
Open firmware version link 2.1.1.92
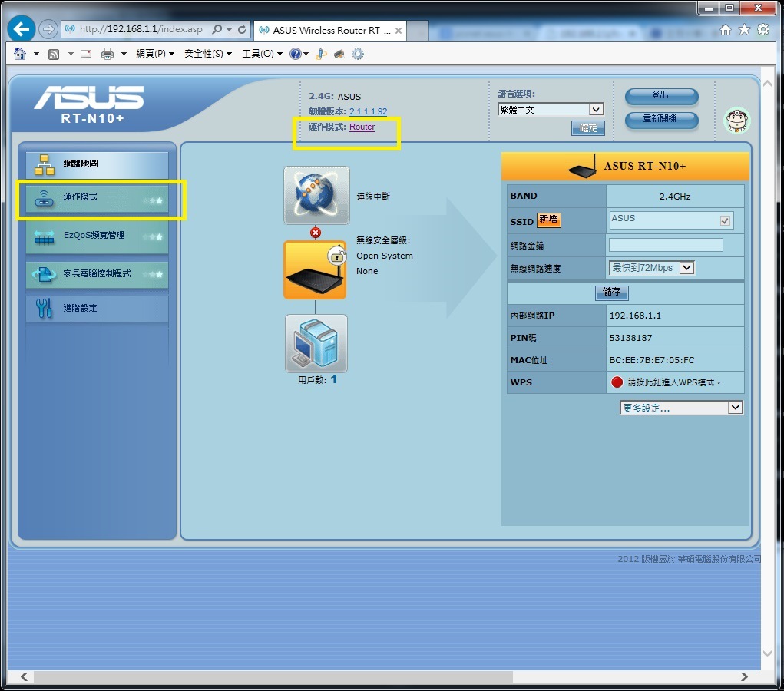click(368, 111)
